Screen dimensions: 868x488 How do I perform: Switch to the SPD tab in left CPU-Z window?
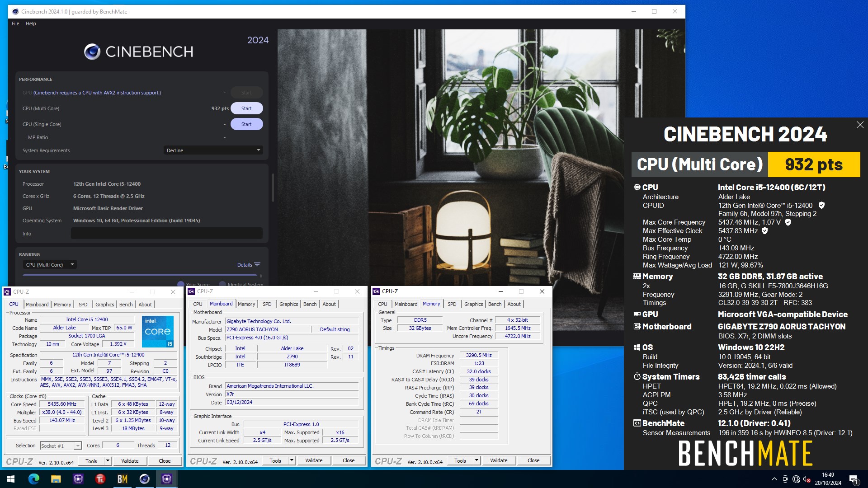(x=83, y=305)
